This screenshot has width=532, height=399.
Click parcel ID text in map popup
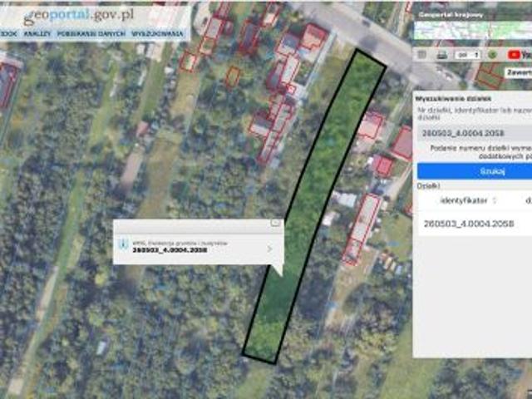(x=170, y=250)
